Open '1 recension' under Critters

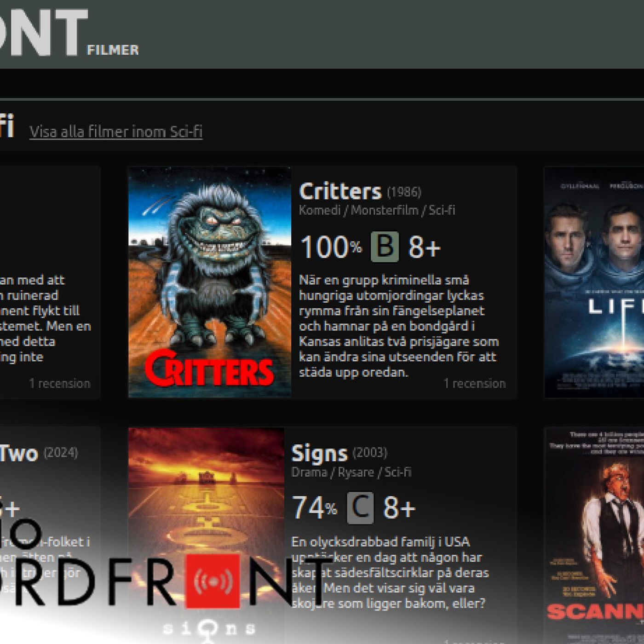tap(474, 383)
